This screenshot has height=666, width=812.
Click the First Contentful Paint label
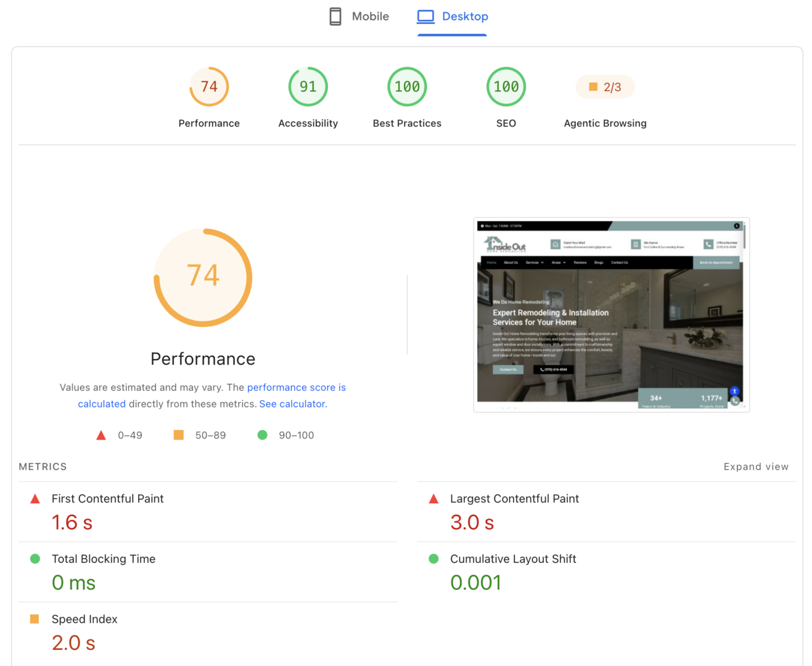coord(108,499)
